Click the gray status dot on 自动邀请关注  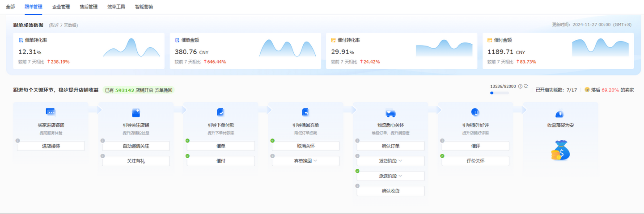pyautogui.click(x=103, y=141)
